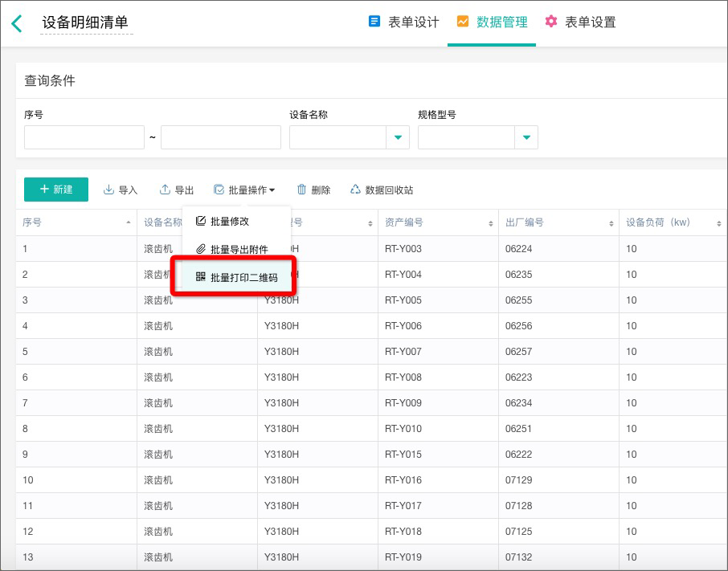Click the 导入 button

[121, 190]
